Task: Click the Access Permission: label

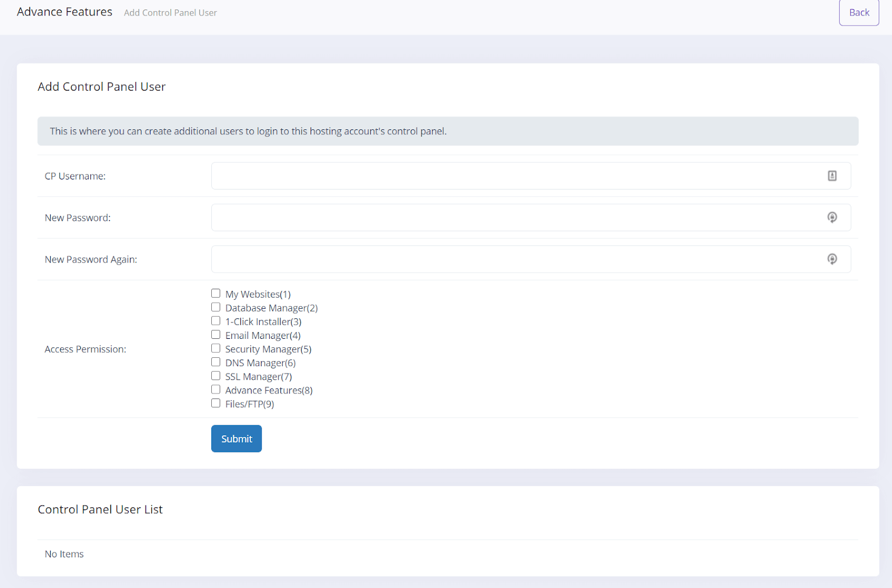Action: [85, 349]
